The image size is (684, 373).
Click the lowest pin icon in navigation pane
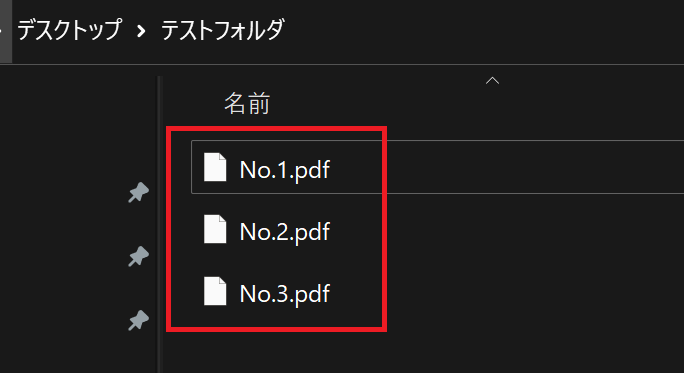pyautogui.click(x=138, y=320)
